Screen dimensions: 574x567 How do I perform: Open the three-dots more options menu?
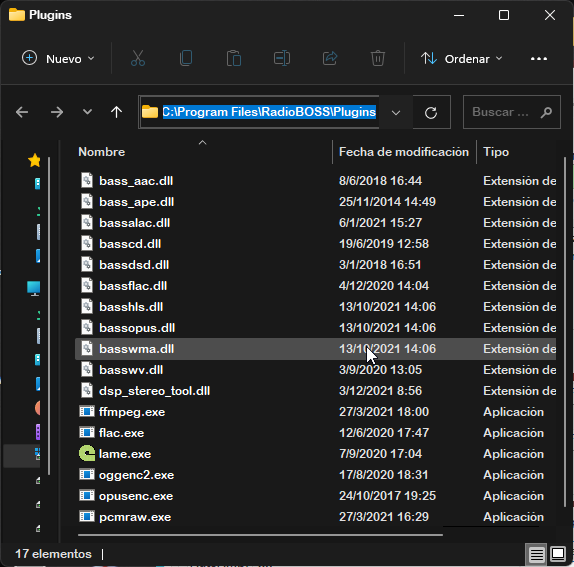(539, 59)
